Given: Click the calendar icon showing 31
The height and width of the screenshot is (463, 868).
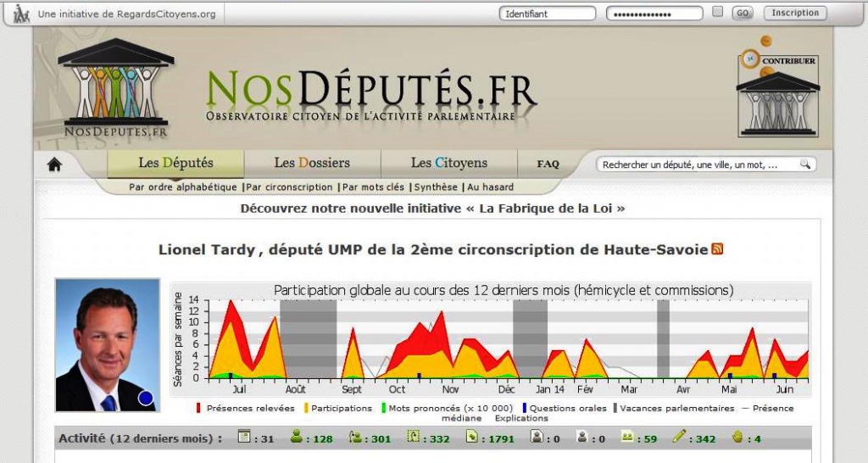Looking at the screenshot, I should pos(244,438).
